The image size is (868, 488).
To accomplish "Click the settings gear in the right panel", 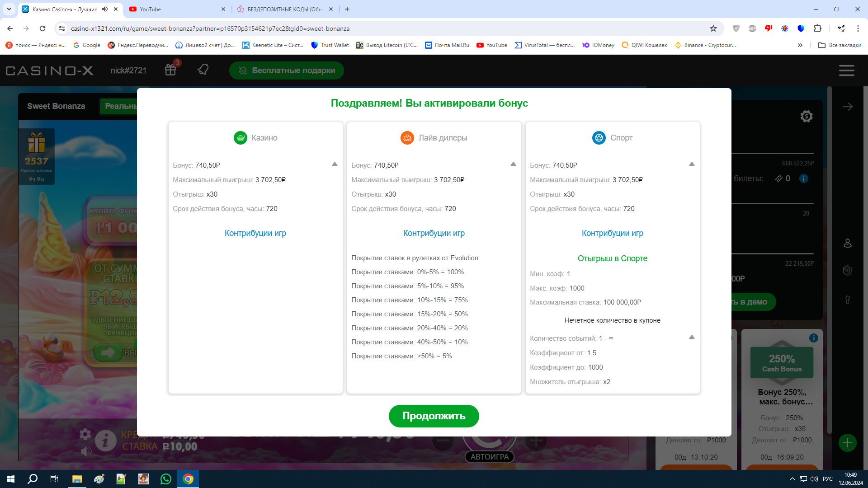I will [806, 117].
